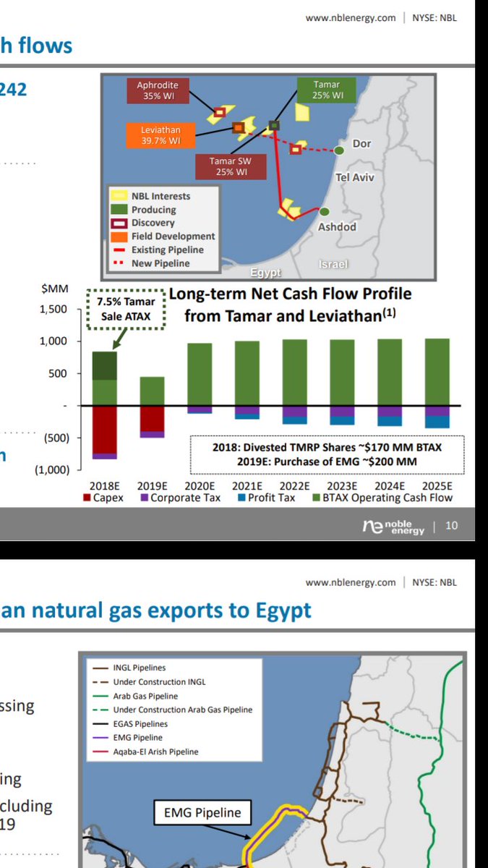Click the orange Field Development legend swatch
488x868 pixels.
click(119, 236)
